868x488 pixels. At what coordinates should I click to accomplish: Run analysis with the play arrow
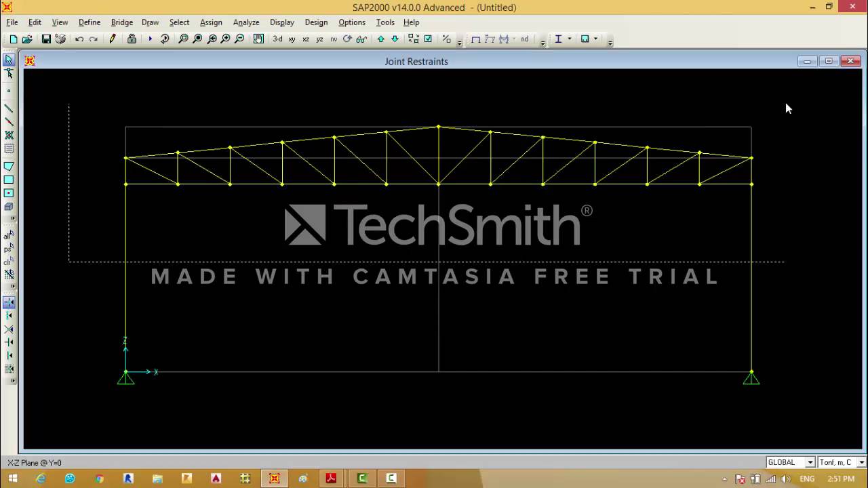click(x=150, y=39)
